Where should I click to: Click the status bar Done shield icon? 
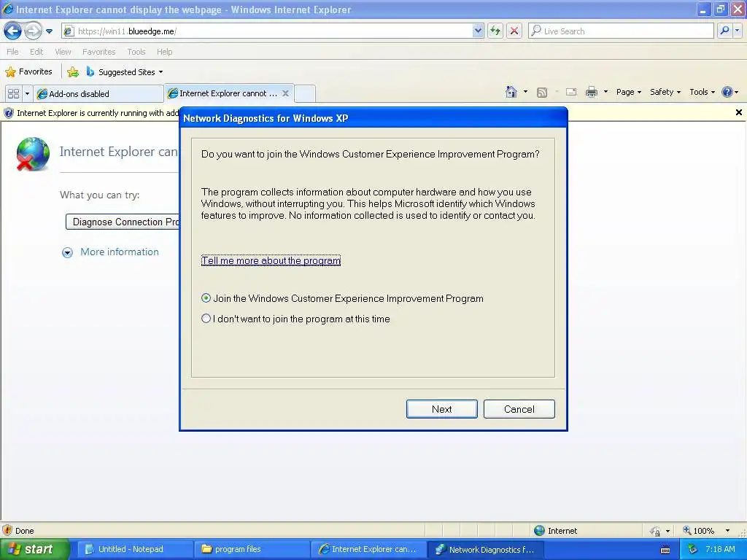pos(7,531)
